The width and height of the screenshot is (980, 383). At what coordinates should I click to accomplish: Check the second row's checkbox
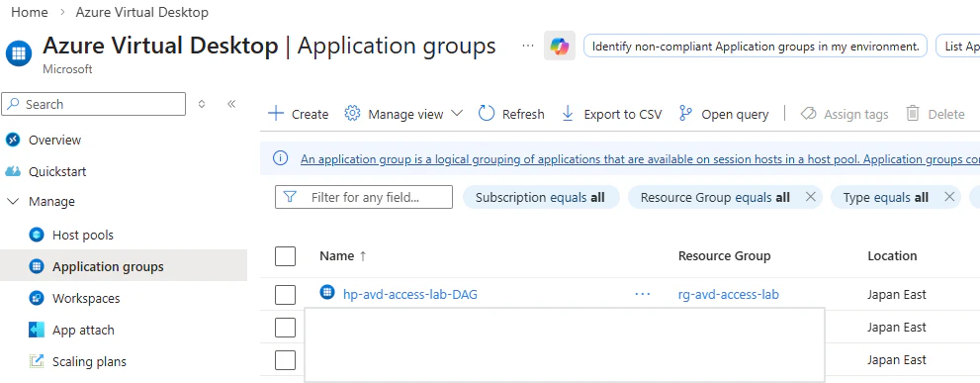point(285,327)
